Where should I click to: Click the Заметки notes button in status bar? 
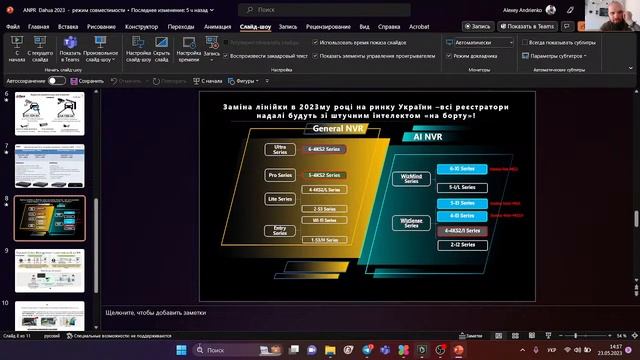coord(471,336)
